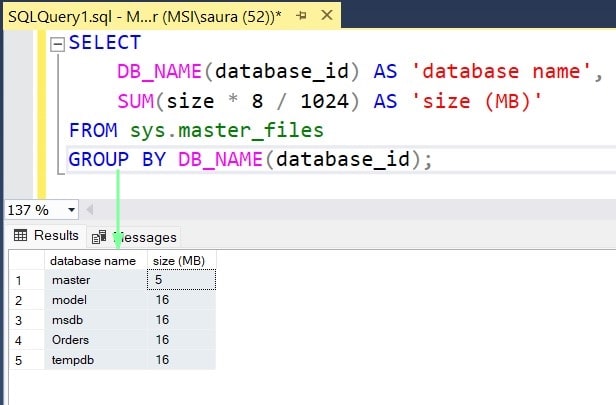Collapse the SELECT statement outline
This screenshot has width=616, height=405.
click(57, 44)
